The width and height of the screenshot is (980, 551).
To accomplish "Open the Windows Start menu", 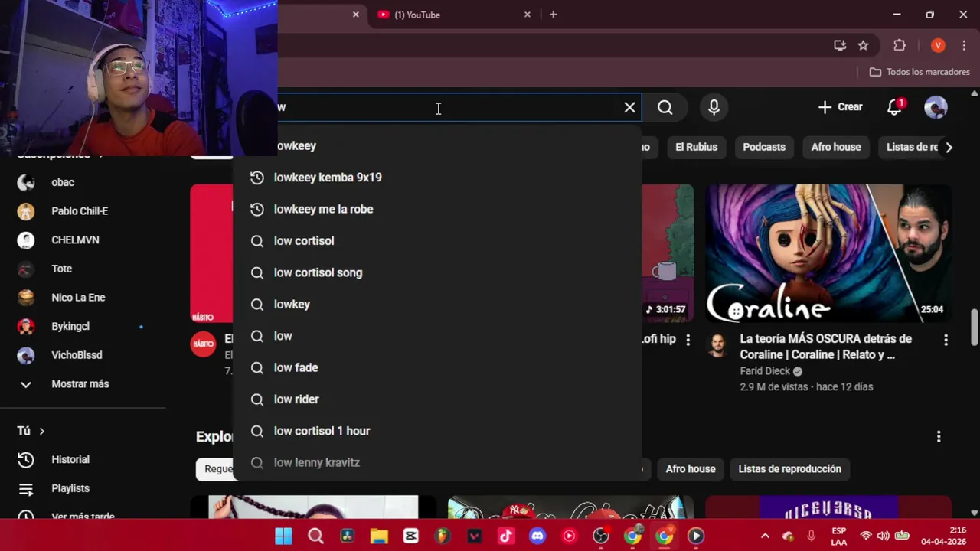I will (283, 536).
